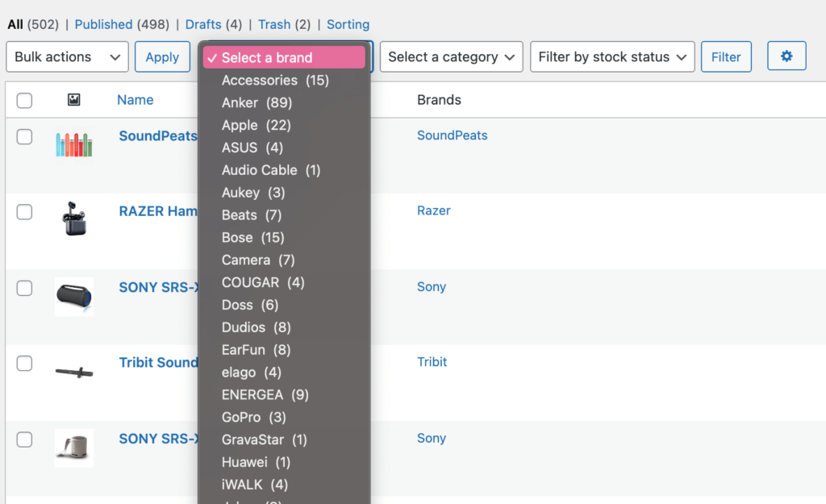Pick Bose from the brand filter list
The image size is (826, 504).
pyautogui.click(x=252, y=237)
